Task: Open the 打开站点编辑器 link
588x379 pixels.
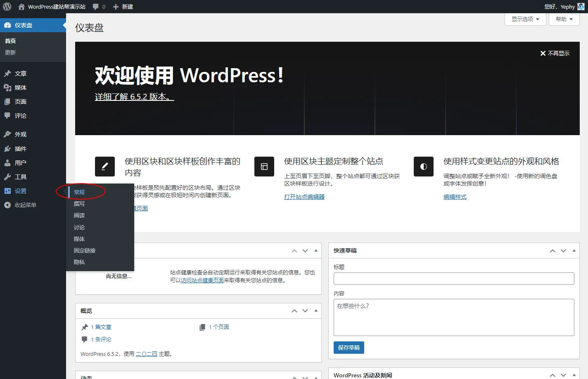Action: (304, 197)
